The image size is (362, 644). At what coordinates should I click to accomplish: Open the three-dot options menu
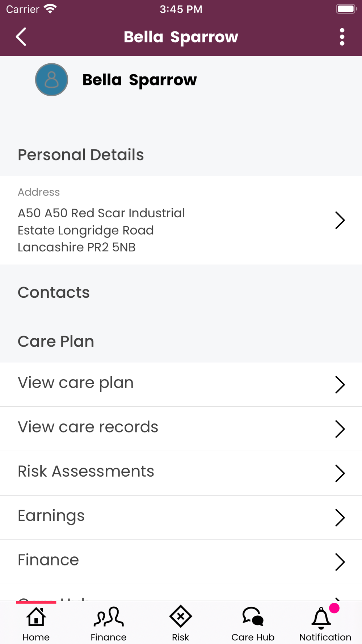(342, 37)
